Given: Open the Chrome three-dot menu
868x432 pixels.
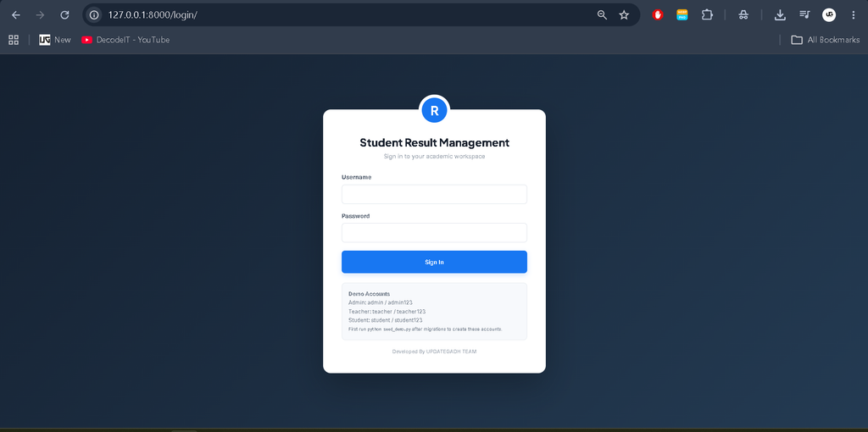Looking at the screenshot, I should point(853,15).
